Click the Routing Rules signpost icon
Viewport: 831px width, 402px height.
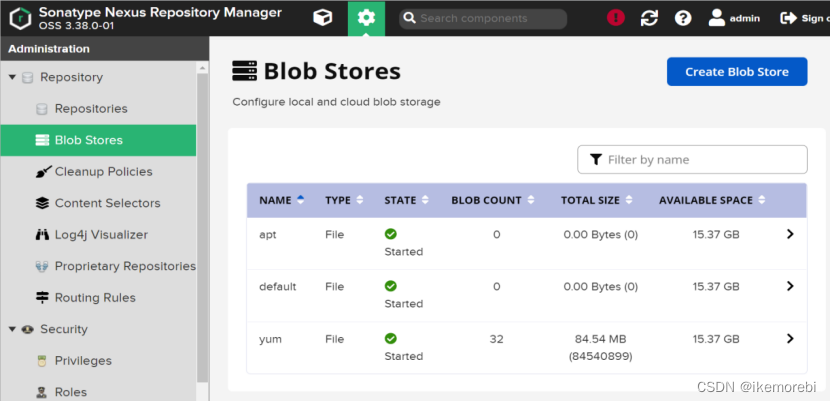42,298
